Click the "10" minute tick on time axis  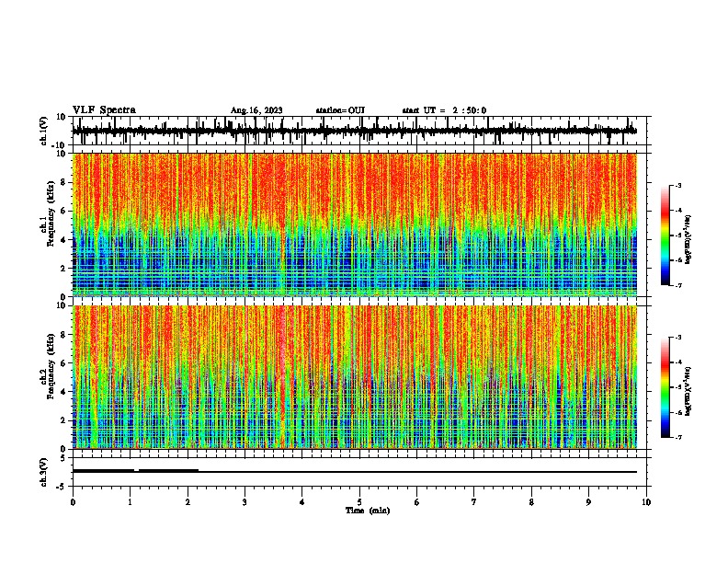646,502
